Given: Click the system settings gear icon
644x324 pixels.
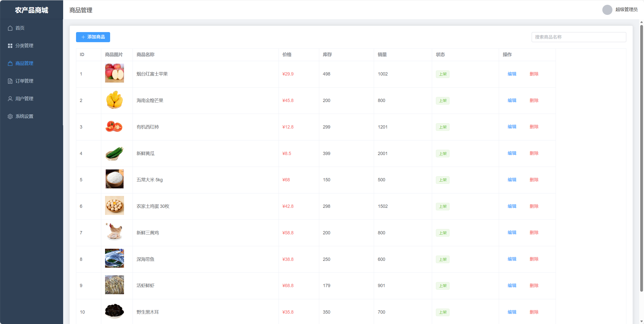Looking at the screenshot, I should 10,116.
